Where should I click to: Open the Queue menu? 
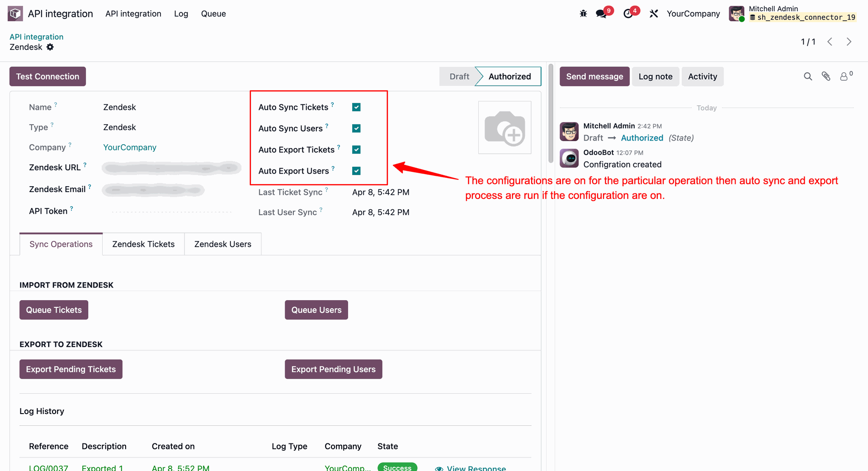213,14
